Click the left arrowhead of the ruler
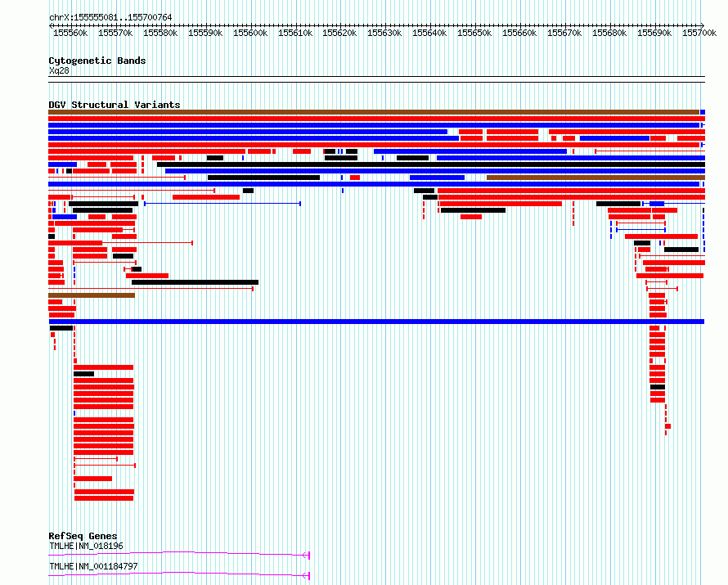 click(51, 25)
